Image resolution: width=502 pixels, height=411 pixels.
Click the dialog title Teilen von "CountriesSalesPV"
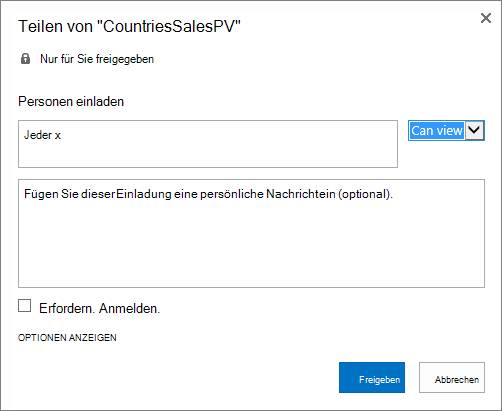coord(129,26)
